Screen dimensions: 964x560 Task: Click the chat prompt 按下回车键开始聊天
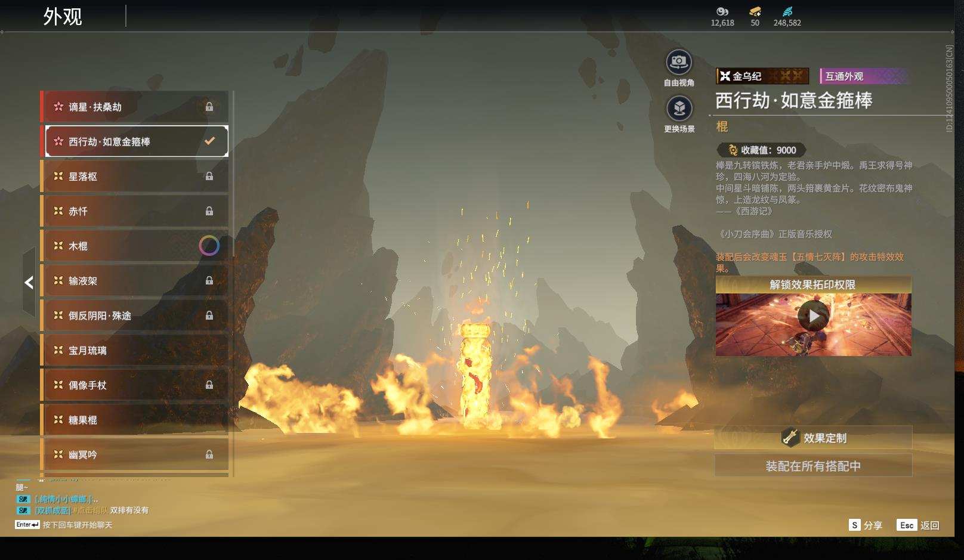[78, 525]
